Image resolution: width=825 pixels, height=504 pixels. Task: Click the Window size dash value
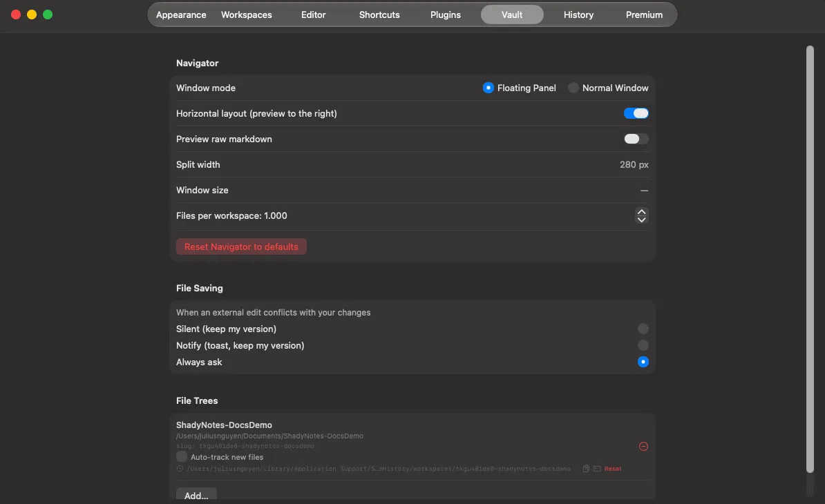[644, 191]
